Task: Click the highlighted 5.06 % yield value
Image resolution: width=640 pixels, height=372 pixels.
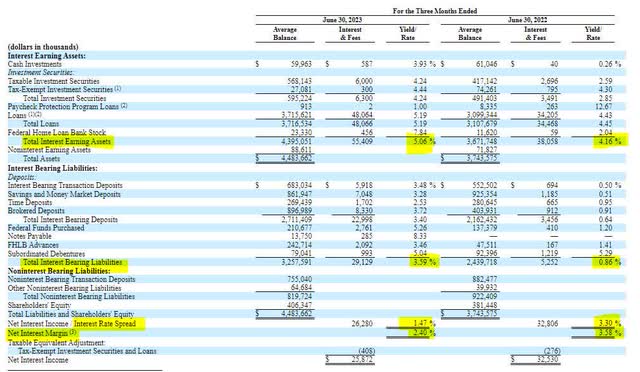Action: pyautogui.click(x=424, y=142)
